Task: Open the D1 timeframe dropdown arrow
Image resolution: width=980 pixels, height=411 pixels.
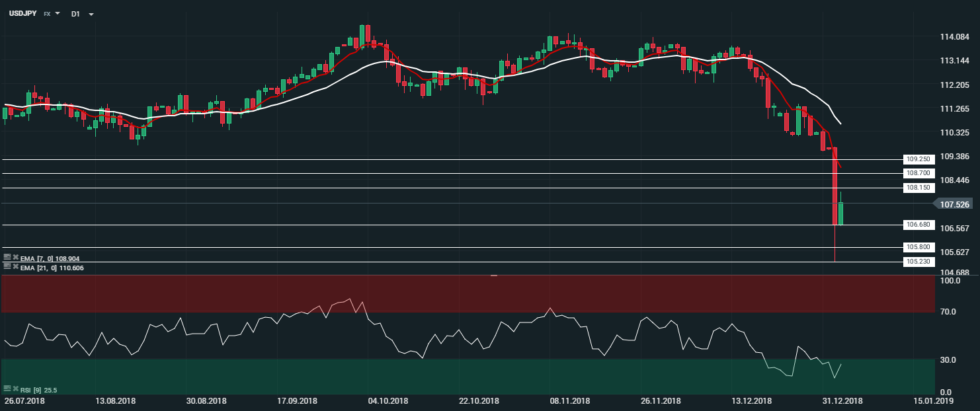Action: pos(91,14)
